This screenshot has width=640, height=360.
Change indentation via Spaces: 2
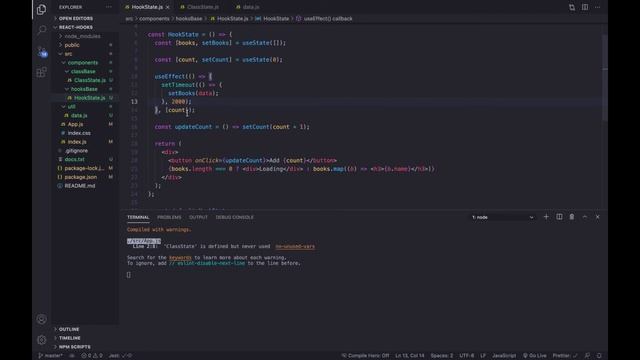(x=442, y=356)
